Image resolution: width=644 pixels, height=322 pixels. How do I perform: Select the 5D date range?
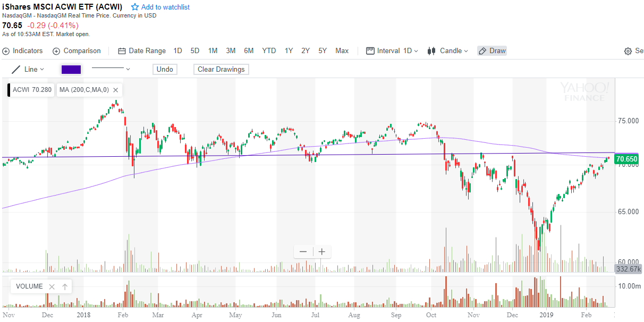pos(195,51)
